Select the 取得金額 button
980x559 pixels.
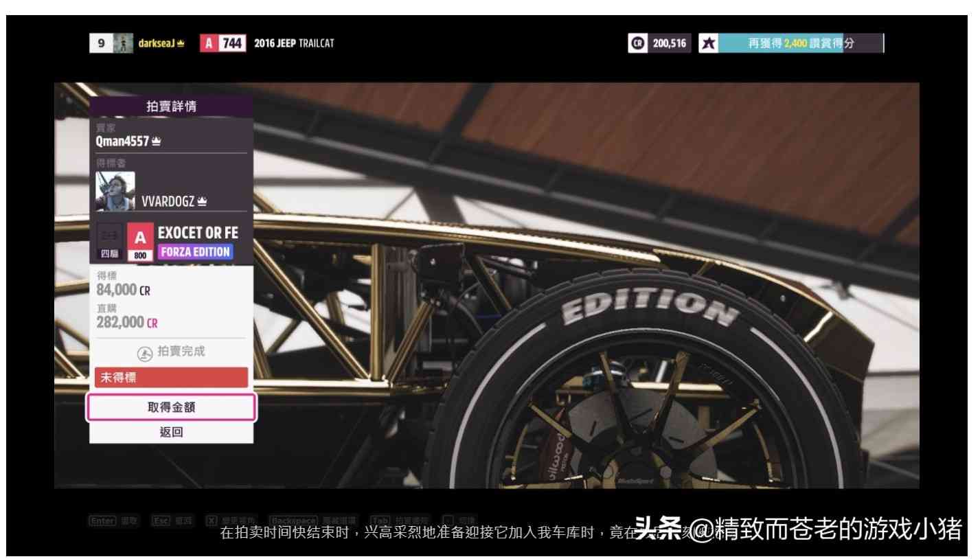pos(171,407)
